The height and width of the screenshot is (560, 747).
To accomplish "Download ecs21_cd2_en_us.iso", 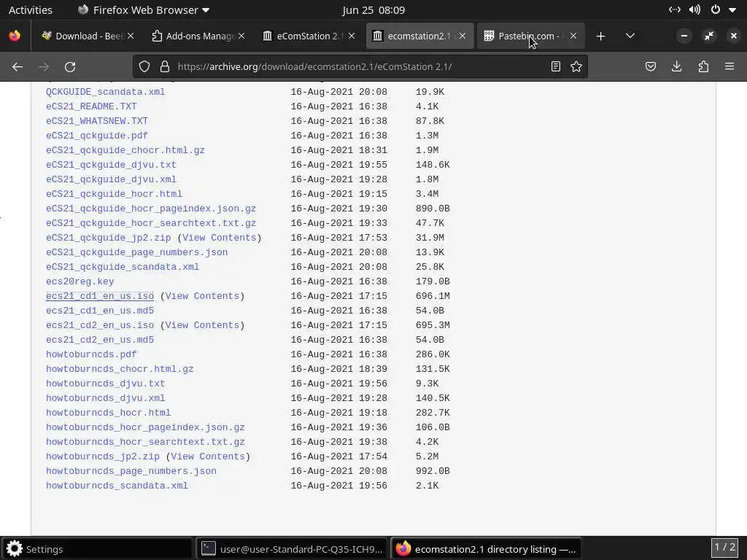I will [x=100, y=325].
